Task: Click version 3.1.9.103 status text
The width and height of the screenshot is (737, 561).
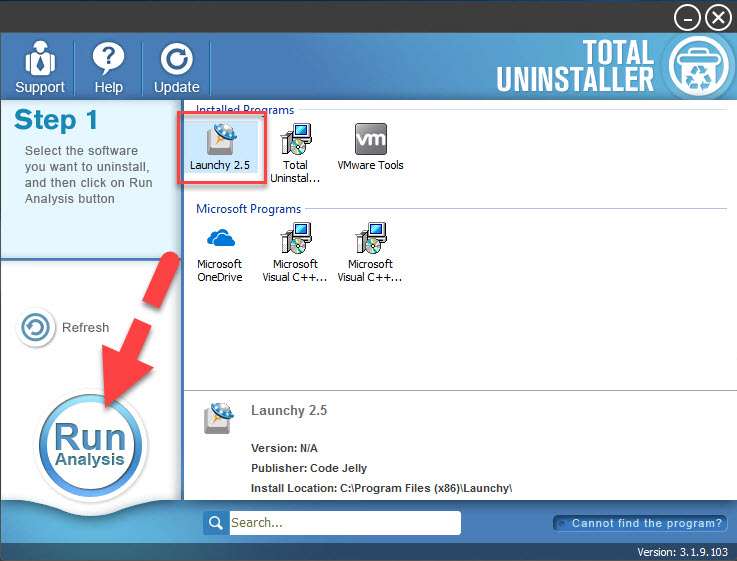Action: point(682,552)
